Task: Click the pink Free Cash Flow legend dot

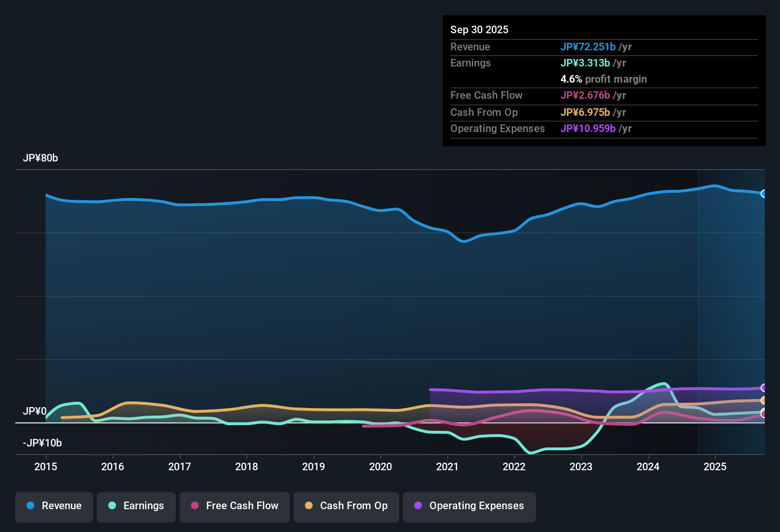Action: [194, 506]
